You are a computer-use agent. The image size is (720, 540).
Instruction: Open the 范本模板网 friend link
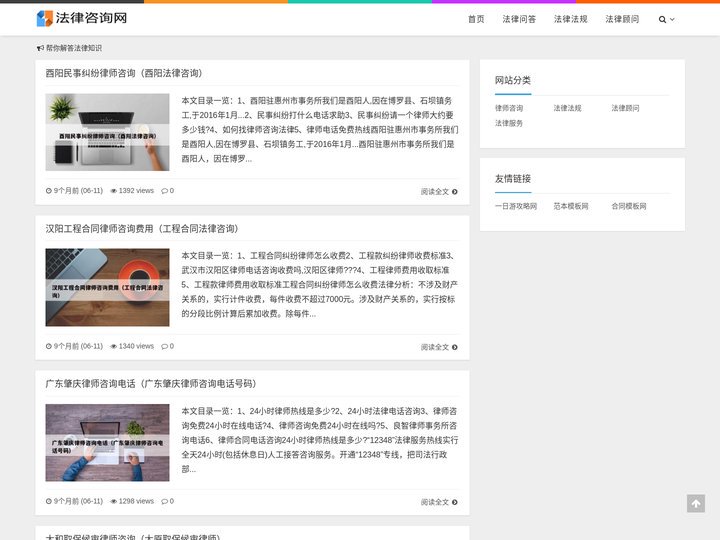click(571, 206)
